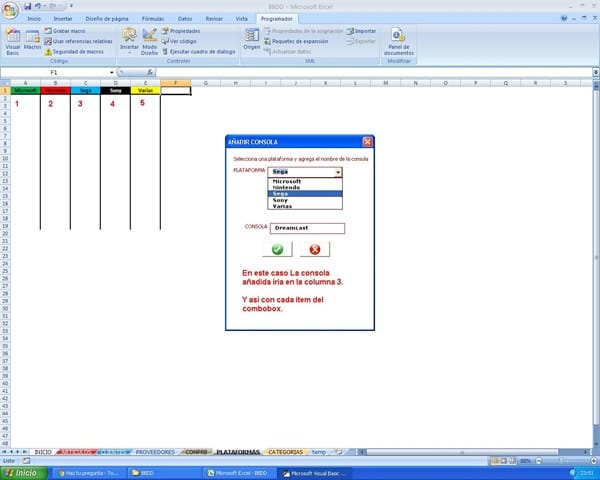
Task: Click the insert function fx icon
Action: point(150,72)
